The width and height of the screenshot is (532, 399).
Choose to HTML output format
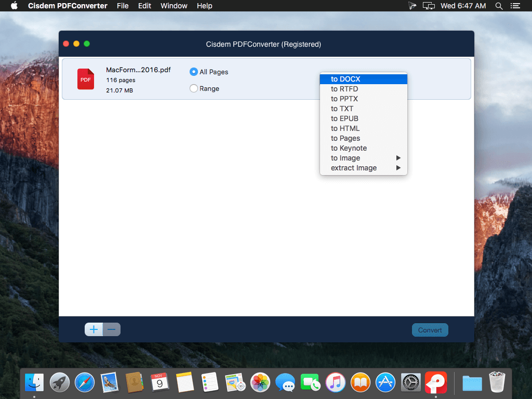coord(363,128)
